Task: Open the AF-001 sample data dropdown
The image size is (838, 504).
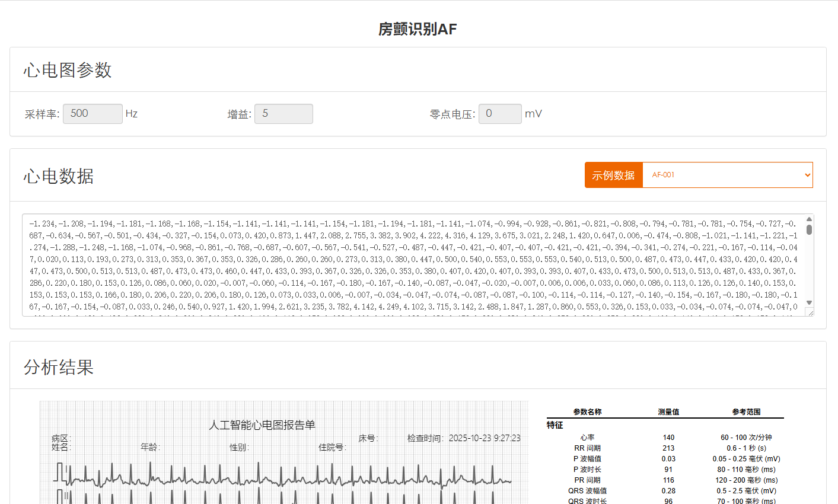Action: 727,175
